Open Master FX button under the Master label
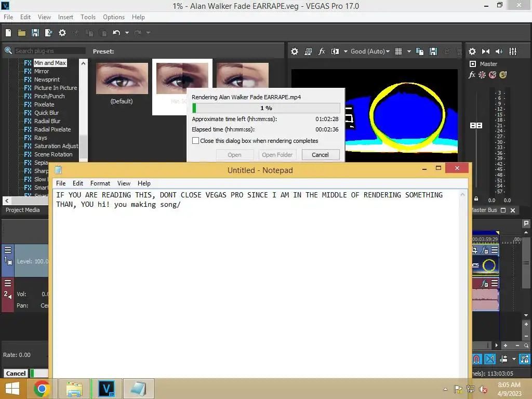Screen dimensions: 532x399 pos(472,75)
